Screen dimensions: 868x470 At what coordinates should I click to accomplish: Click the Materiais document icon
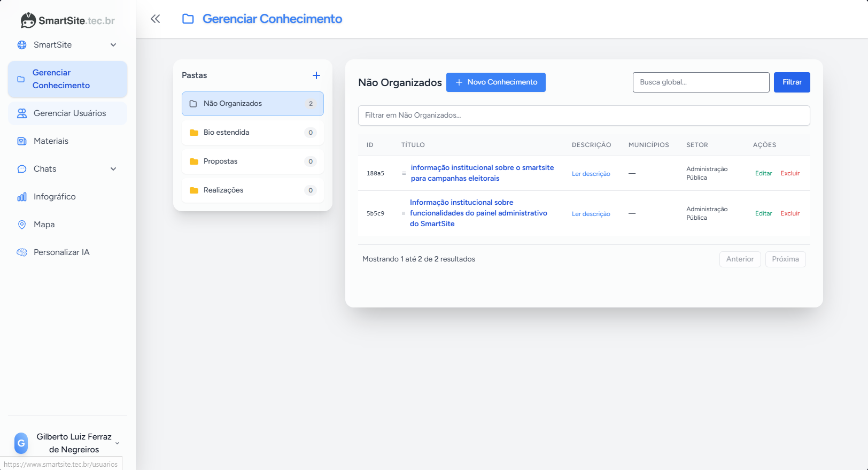click(x=22, y=141)
